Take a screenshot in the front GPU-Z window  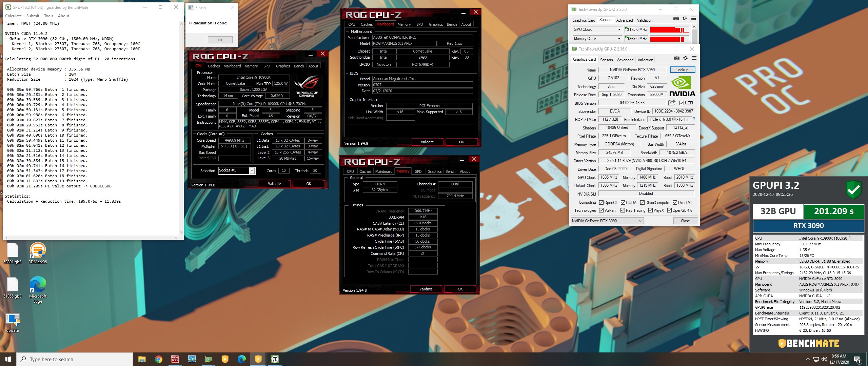tap(676, 58)
